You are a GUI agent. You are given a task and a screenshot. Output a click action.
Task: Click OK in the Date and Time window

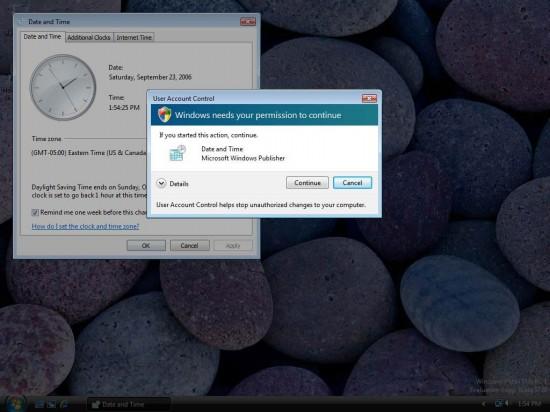[146, 245]
